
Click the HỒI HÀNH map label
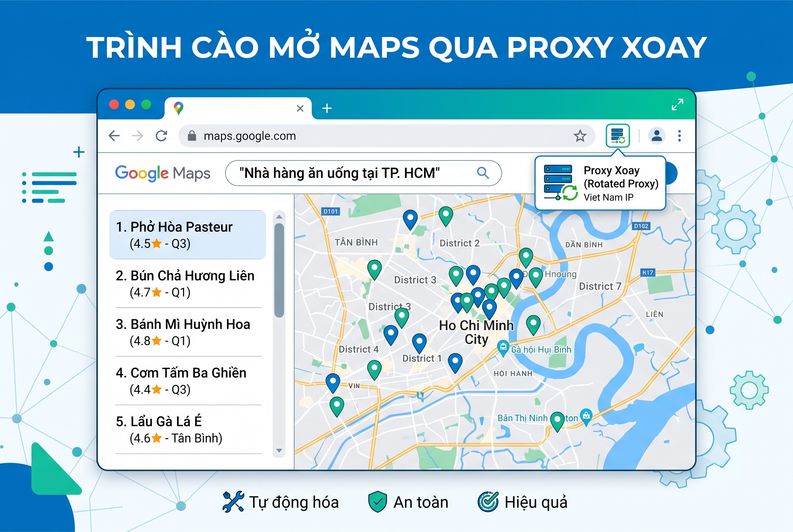[x=513, y=374]
